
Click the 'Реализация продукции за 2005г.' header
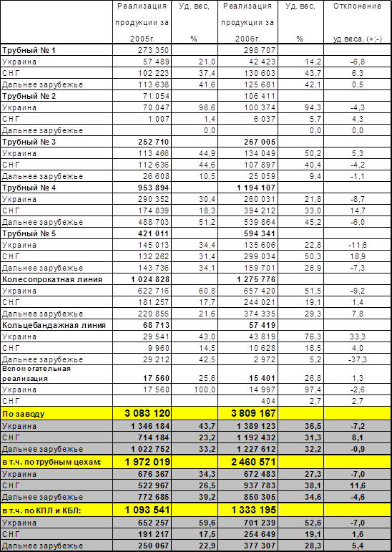coord(142,22)
